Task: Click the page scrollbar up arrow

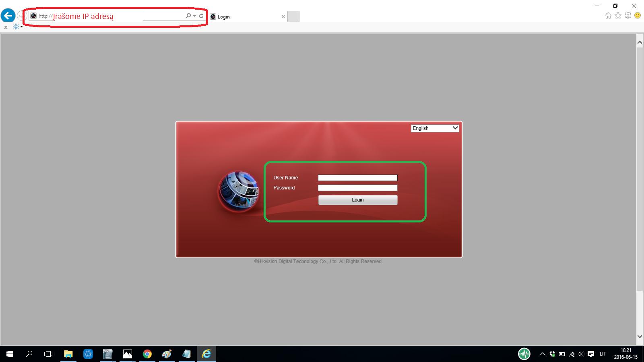Action: [640, 42]
